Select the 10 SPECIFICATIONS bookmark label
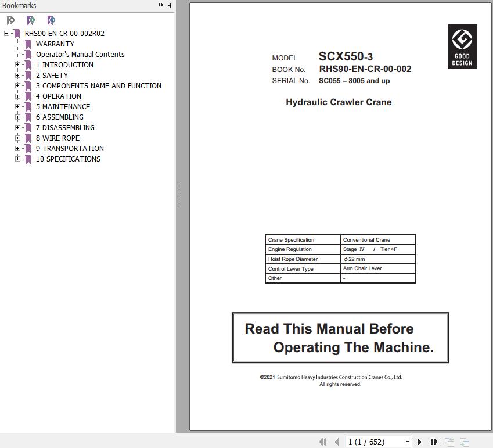The image size is (493, 448). [68, 159]
